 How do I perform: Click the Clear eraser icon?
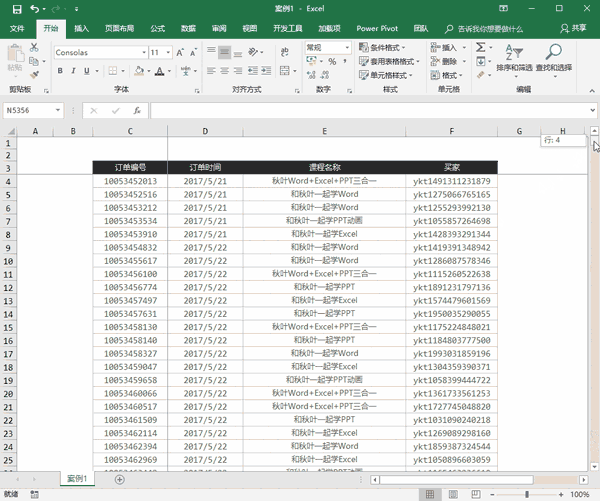(x=481, y=75)
